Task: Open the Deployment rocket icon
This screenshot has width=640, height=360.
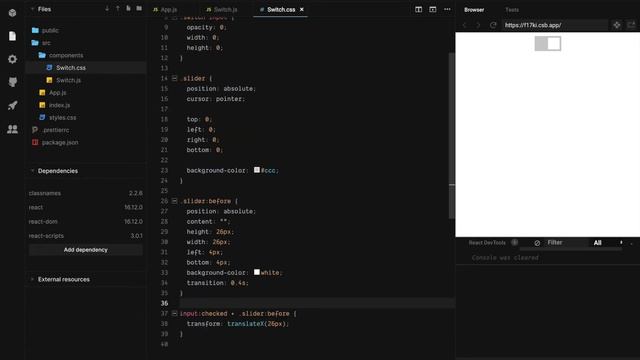Action: click(12, 105)
